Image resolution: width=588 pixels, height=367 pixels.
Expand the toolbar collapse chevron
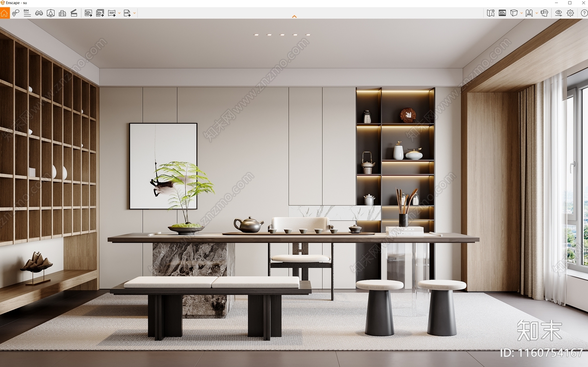tap(294, 17)
